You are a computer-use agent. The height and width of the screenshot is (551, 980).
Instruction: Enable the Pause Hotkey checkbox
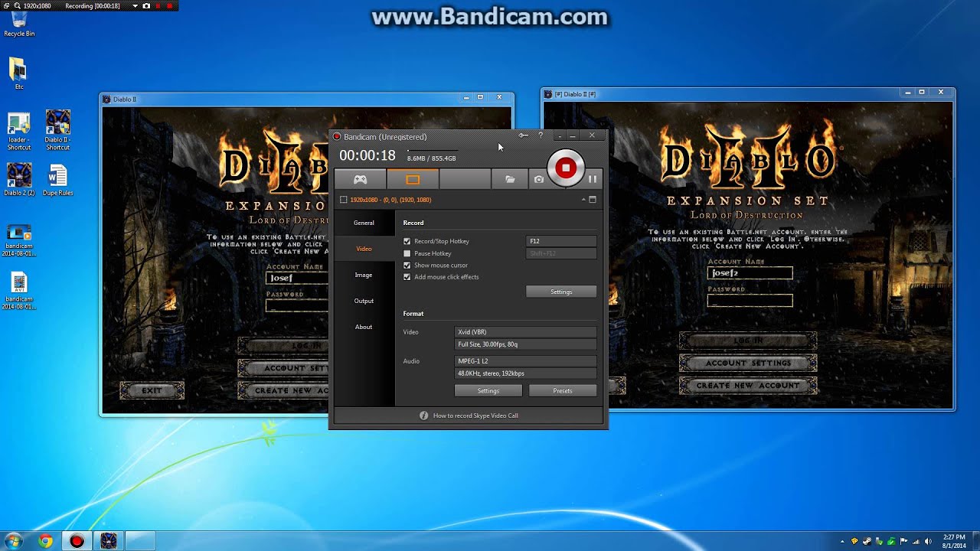coord(407,253)
